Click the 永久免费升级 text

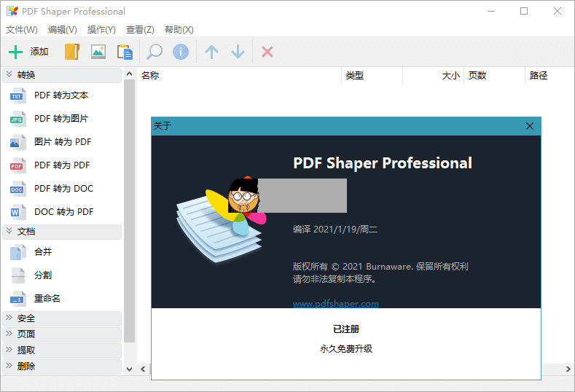(x=346, y=349)
